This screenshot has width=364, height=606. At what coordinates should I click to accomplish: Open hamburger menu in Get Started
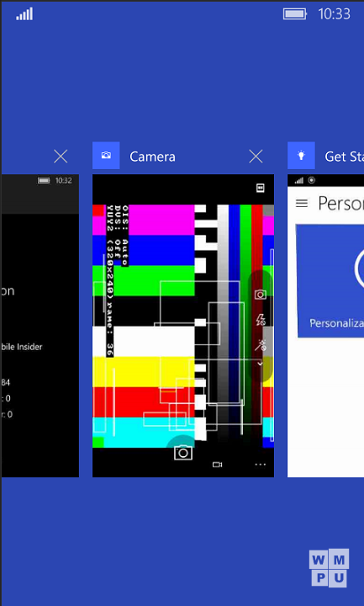(302, 203)
